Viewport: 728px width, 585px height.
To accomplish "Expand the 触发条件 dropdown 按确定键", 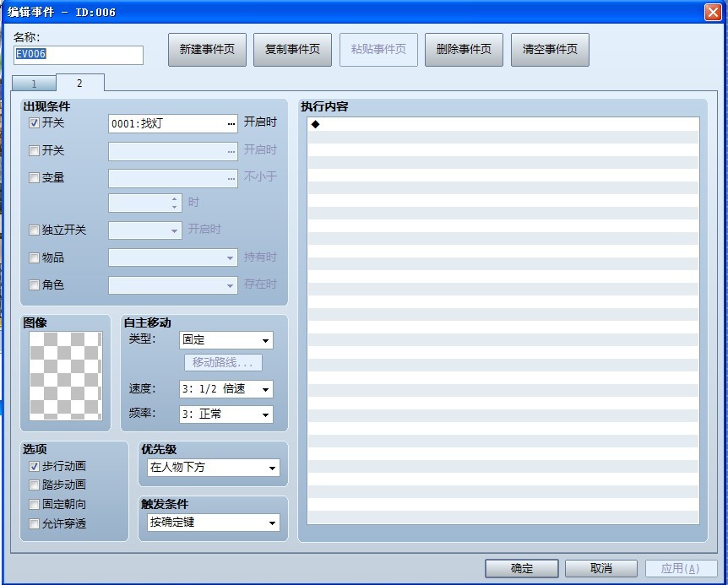I will click(214, 523).
